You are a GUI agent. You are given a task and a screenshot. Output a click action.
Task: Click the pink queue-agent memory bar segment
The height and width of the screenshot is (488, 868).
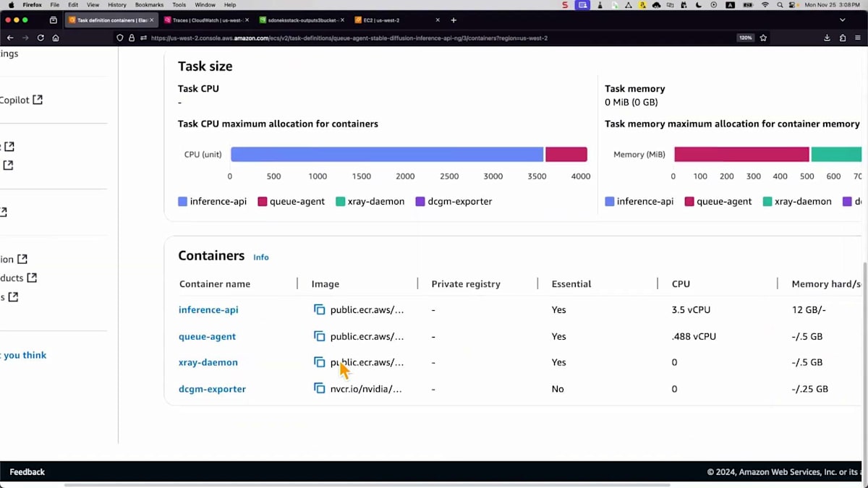(741, 154)
